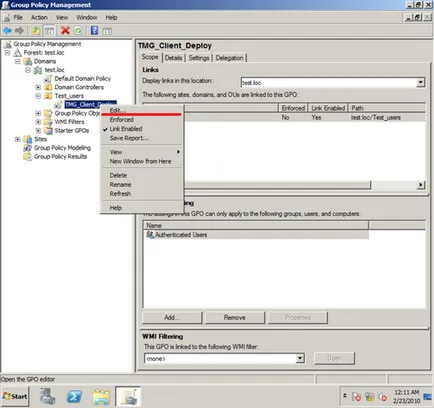The width and height of the screenshot is (434, 408).
Task: Switch to the Delegation tab
Action: (229, 58)
